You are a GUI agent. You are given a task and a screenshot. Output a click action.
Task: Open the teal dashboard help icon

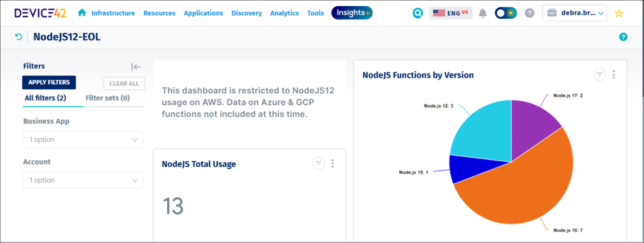click(x=623, y=37)
